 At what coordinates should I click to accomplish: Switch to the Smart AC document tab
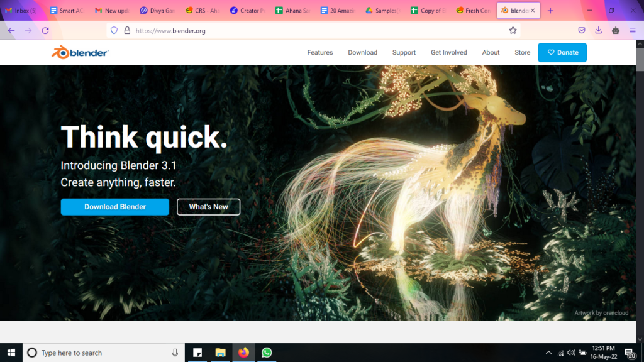click(67, 11)
